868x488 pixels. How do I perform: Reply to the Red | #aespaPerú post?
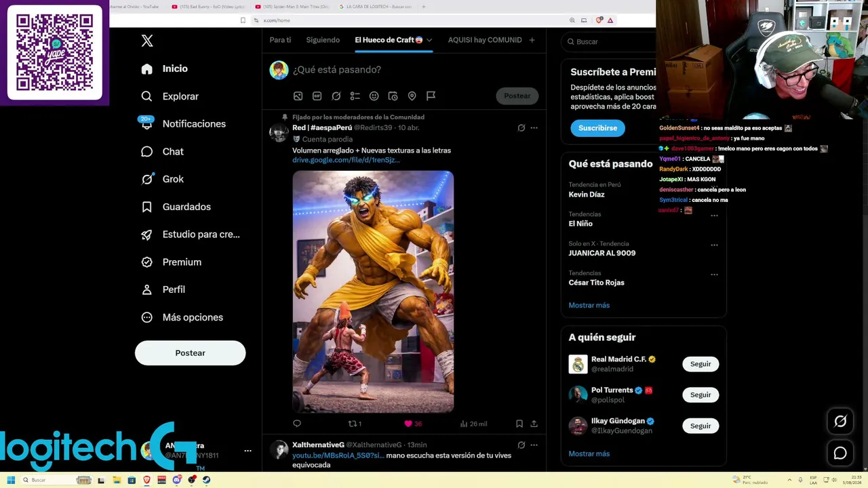pyautogui.click(x=297, y=424)
